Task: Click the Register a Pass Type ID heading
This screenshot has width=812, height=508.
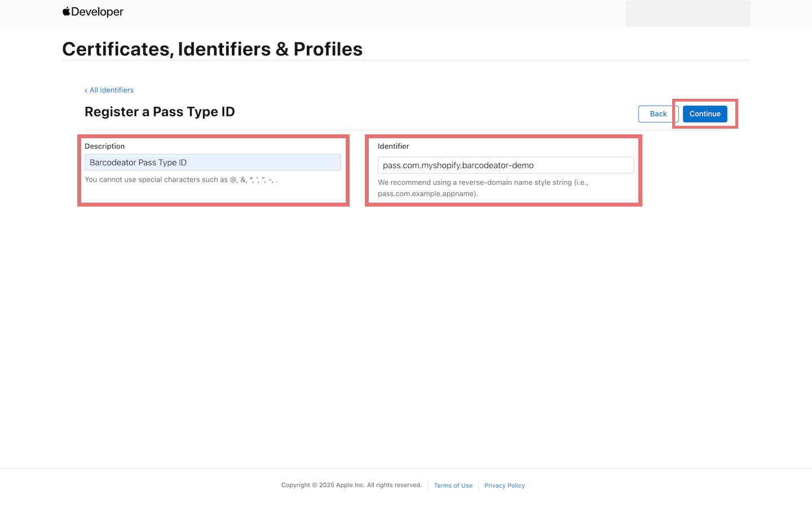Action: pos(160,111)
